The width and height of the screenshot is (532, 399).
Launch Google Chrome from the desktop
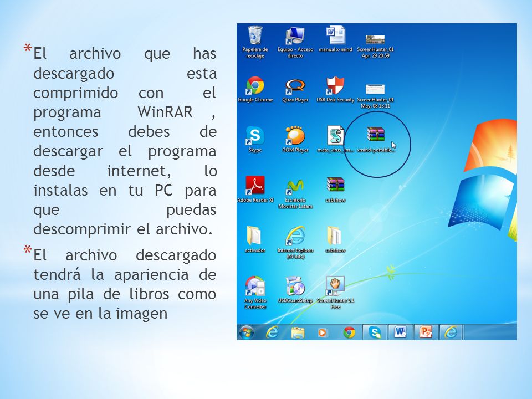[255, 89]
